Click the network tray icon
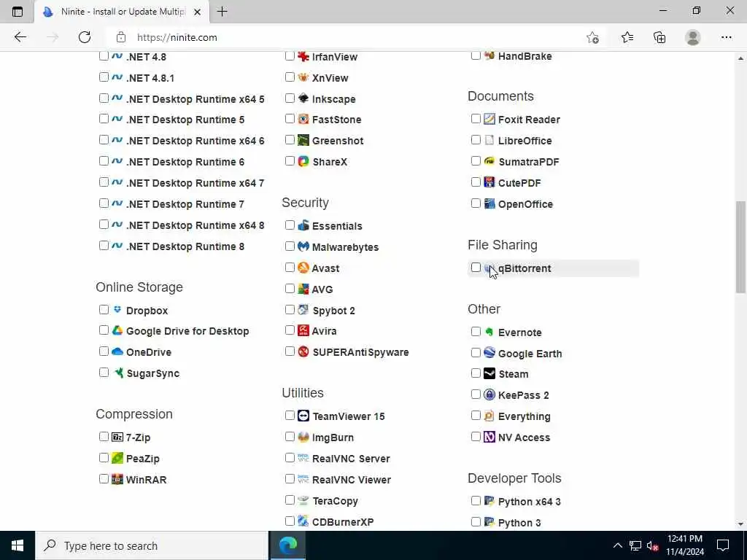 (x=635, y=545)
